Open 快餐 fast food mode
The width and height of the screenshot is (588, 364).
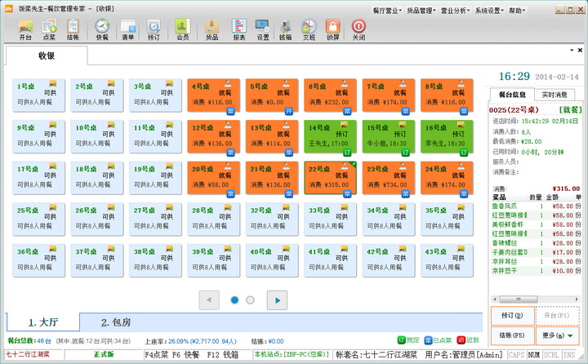102,29
